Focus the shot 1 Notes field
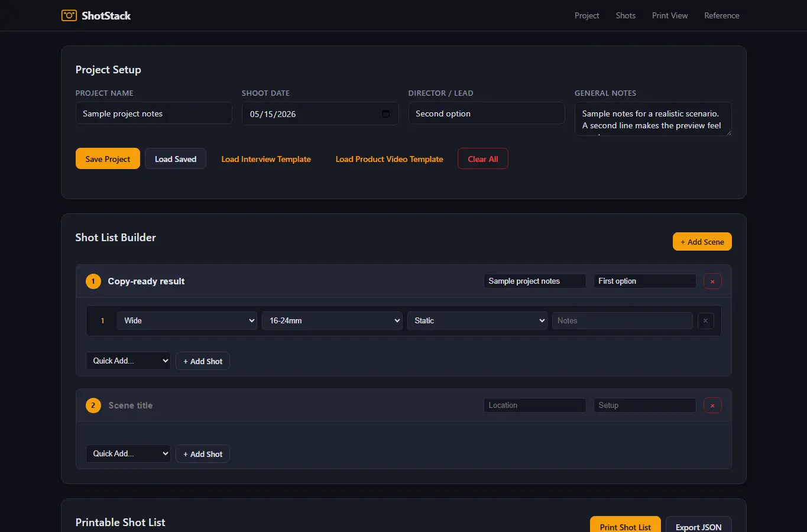Viewport: 807px width, 532px height. pyautogui.click(x=623, y=320)
